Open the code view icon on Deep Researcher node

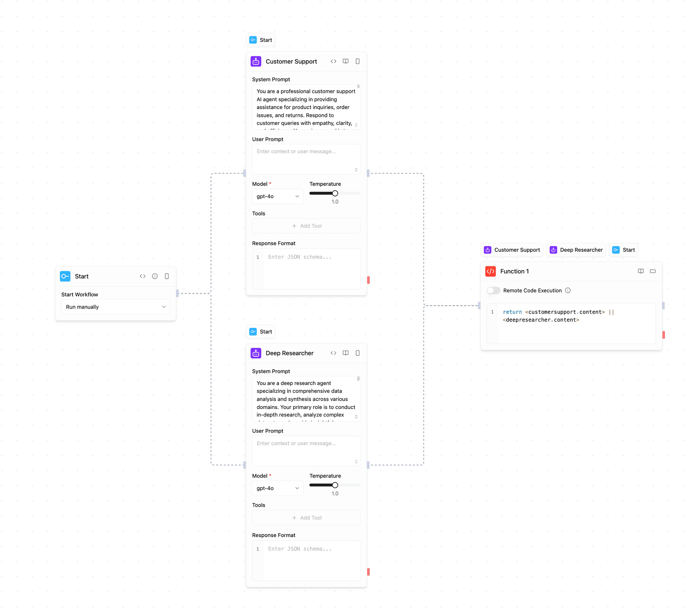[x=333, y=353]
